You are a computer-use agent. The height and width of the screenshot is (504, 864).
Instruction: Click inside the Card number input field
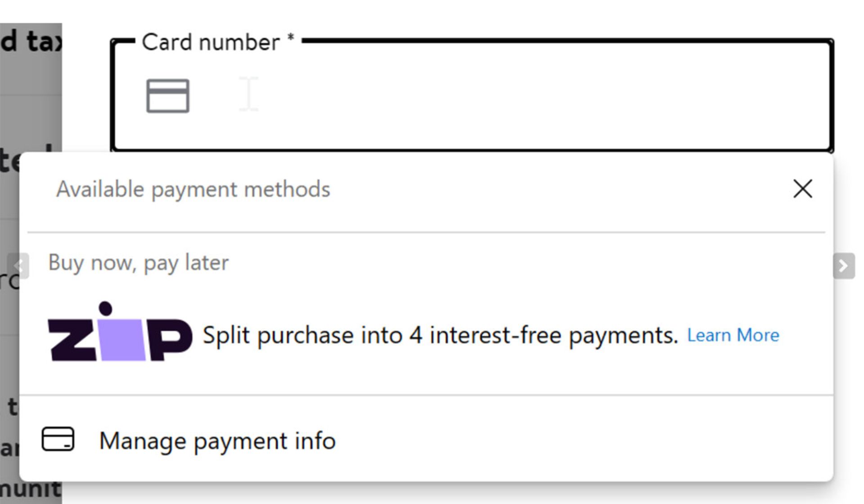click(x=472, y=95)
